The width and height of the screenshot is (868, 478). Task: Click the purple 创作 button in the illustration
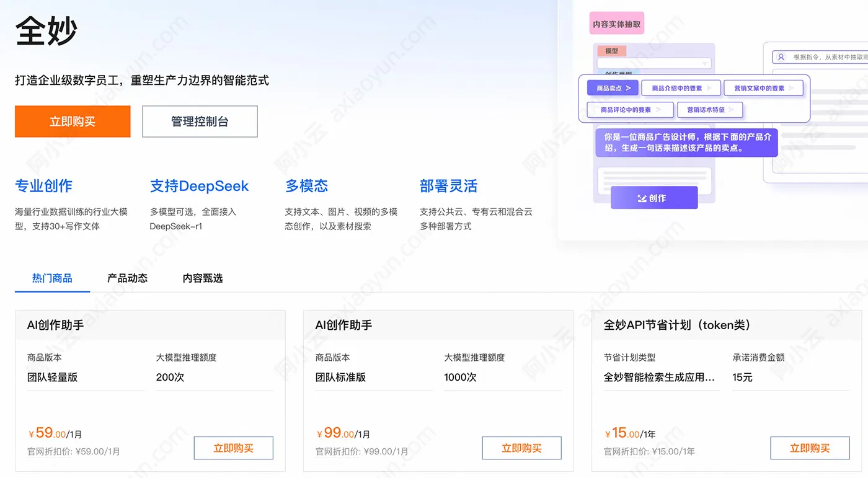654,198
